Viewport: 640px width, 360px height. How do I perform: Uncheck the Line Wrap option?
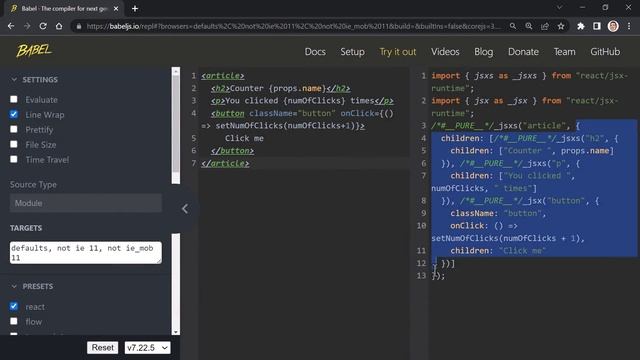14,114
